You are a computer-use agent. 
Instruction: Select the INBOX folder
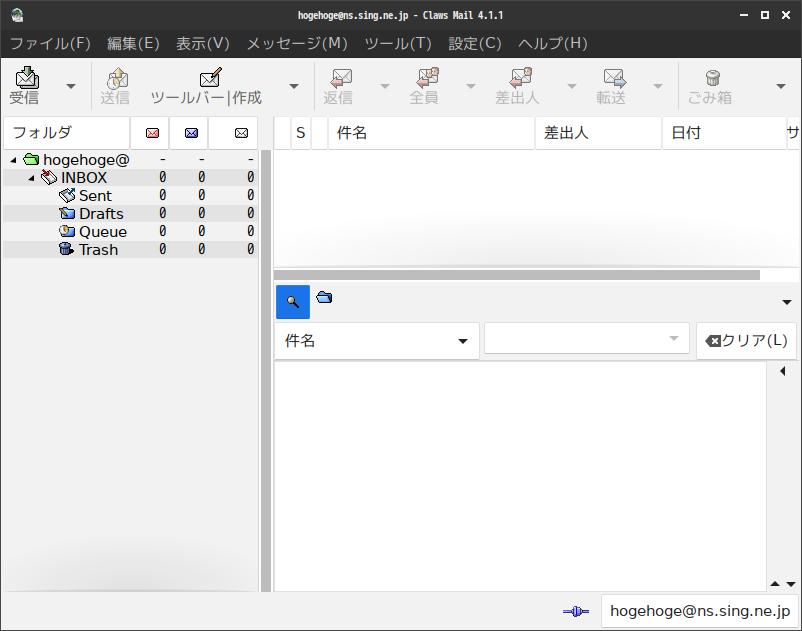point(130,177)
